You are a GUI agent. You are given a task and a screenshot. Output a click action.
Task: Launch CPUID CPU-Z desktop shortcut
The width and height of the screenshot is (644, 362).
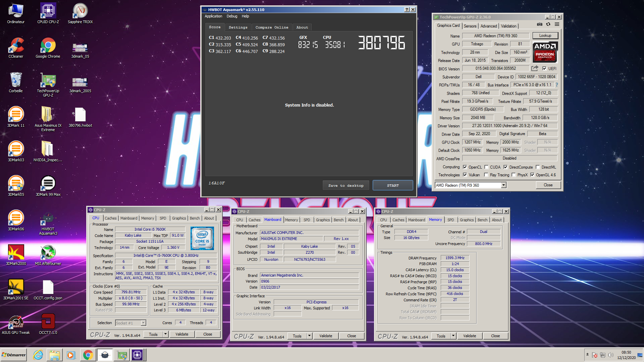[x=48, y=13]
